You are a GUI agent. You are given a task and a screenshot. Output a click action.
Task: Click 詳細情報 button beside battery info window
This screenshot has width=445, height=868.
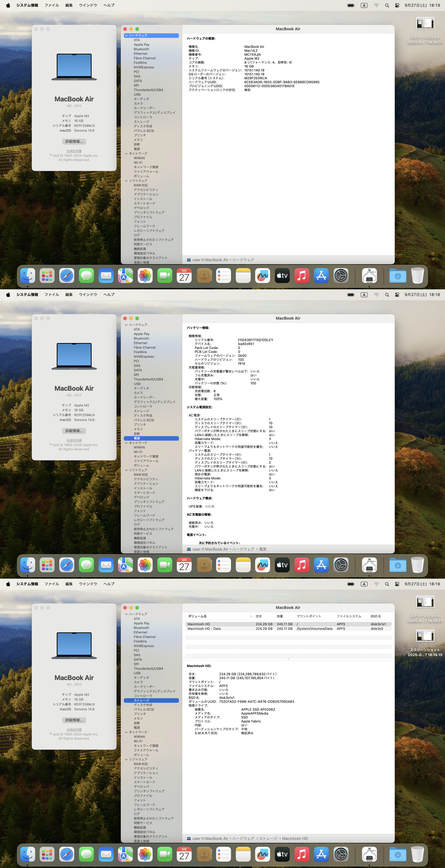pyautogui.click(x=74, y=431)
